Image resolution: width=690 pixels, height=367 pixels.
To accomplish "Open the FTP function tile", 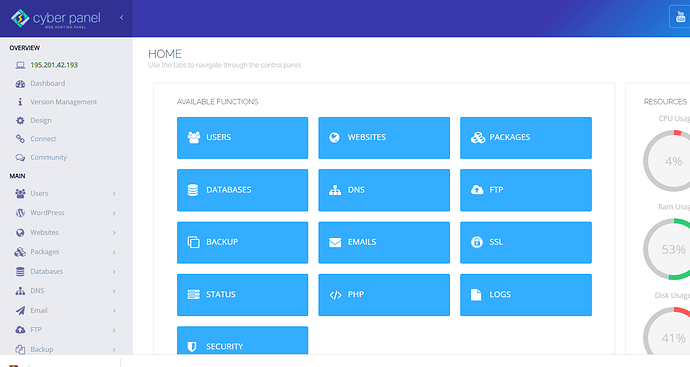I will coord(526,190).
